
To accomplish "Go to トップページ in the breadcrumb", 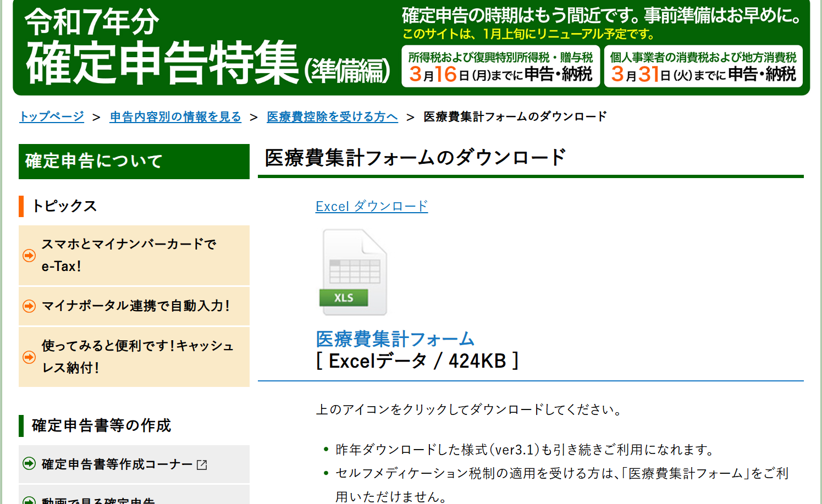I will pyautogui.click(x=52, y=117).
